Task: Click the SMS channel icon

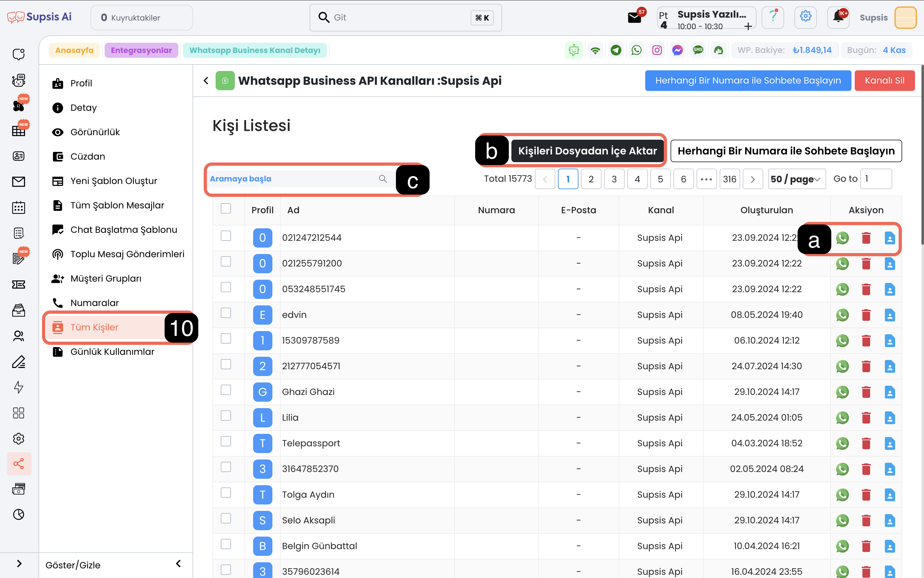Action: [698, 50]
